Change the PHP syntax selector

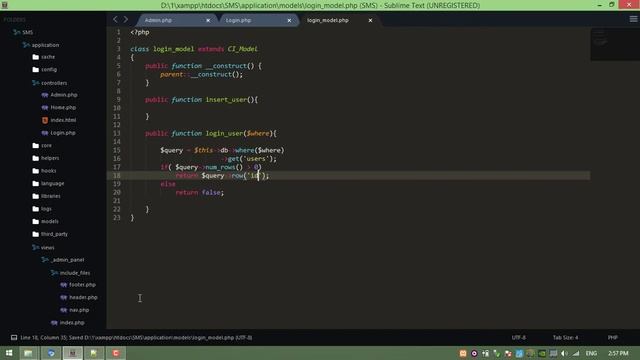coord(612,338)
